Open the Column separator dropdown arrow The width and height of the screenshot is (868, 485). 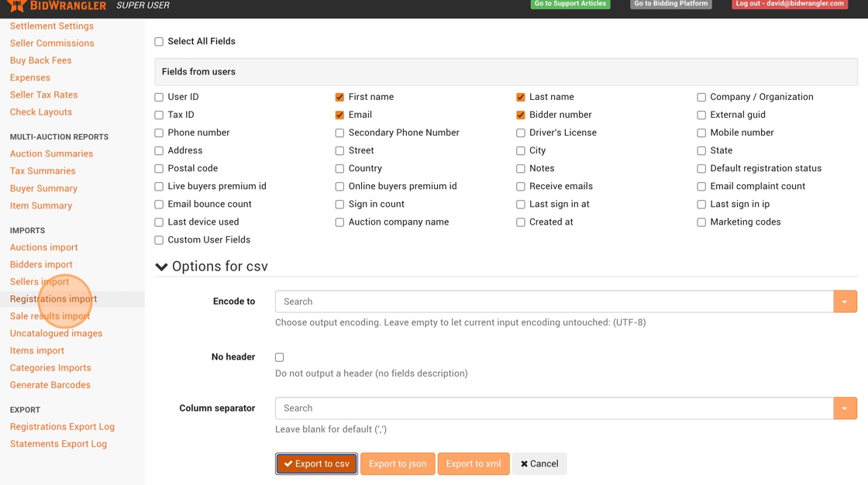tap(845, 408)
